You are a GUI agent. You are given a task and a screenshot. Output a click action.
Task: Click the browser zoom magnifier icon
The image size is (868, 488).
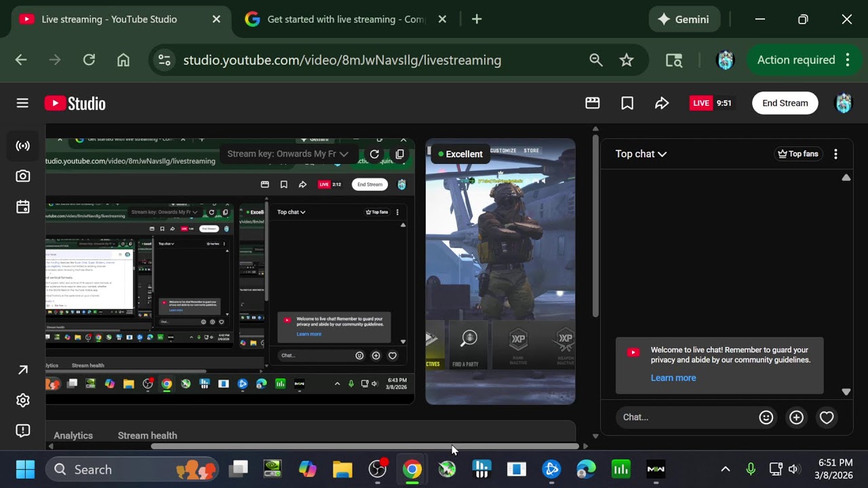click(x=596, y=60)
